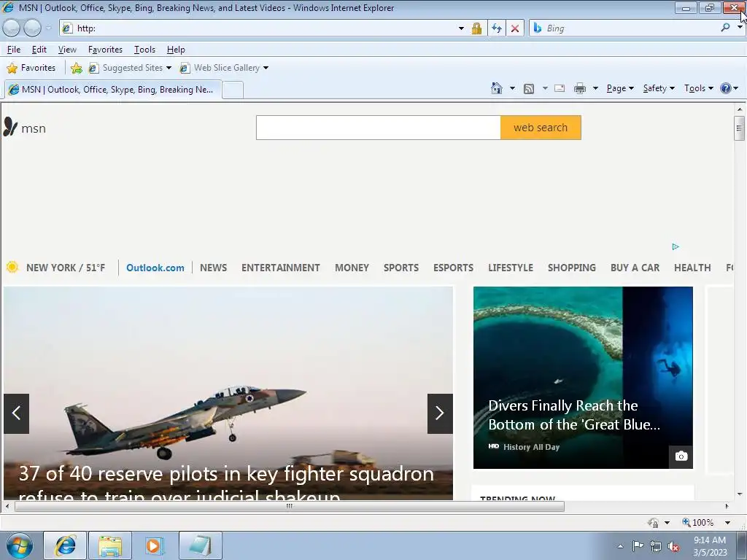This screenshot has height=560, width=747.
Task: Click the Home page icon
Action: pos(496,88)
